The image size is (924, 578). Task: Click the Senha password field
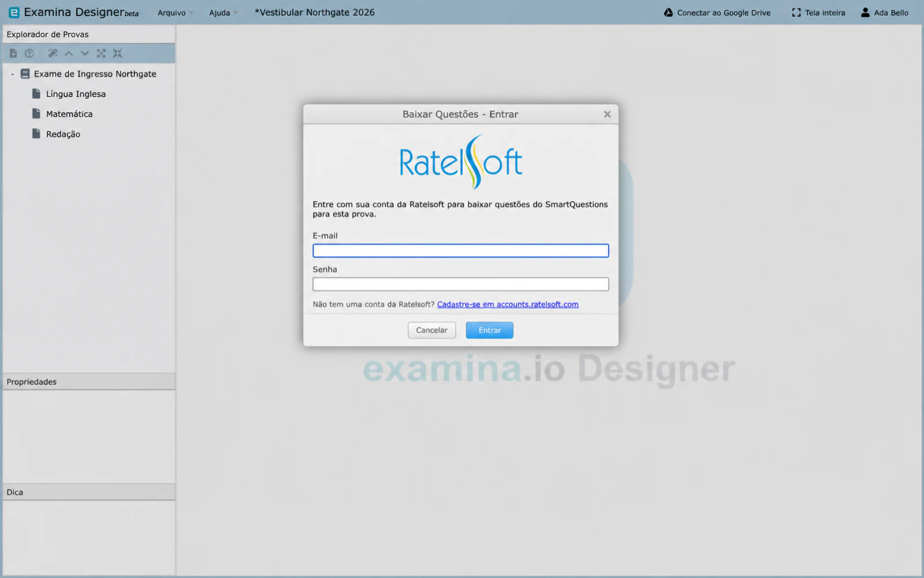(461, 284)
